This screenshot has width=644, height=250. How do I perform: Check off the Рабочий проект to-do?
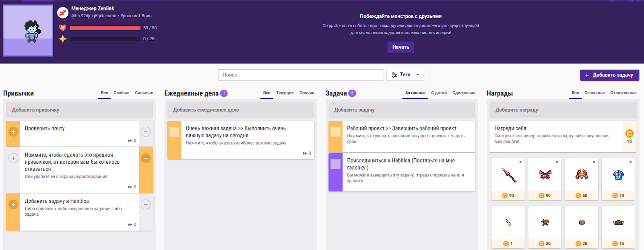pyautogui.click(x=335, y=132)
